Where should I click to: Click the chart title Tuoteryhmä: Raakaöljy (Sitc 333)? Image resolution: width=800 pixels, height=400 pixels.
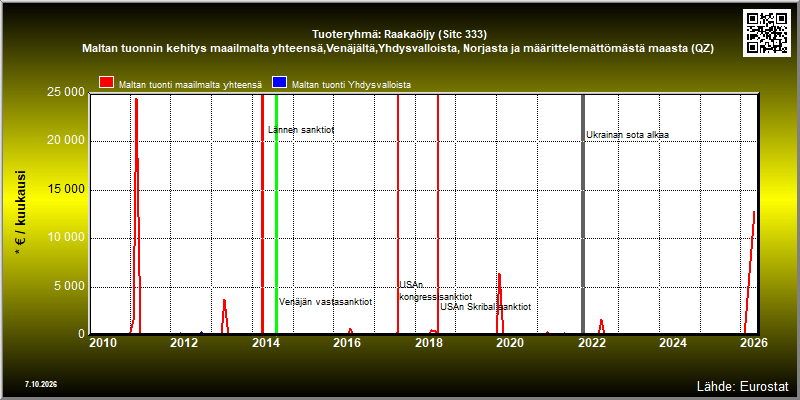point(399,35)
